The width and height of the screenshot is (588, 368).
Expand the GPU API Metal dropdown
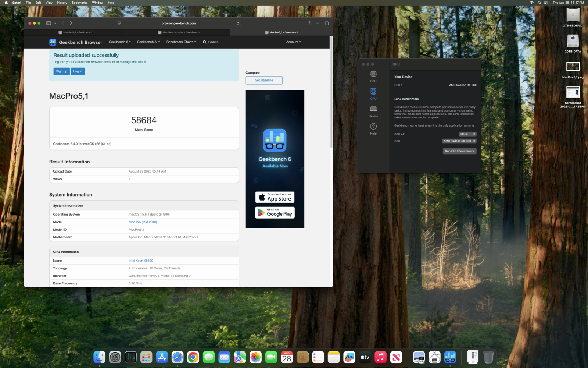coord(467,134)
